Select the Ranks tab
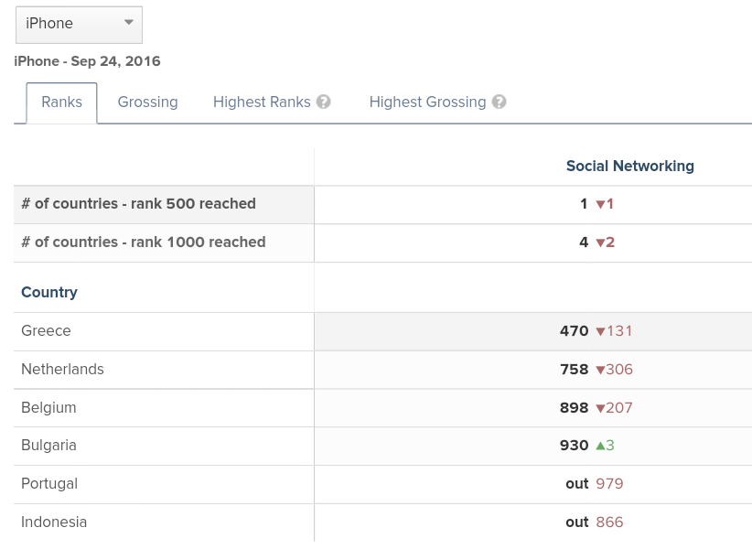This screenshot has height=560, width=752. [61, 102]
